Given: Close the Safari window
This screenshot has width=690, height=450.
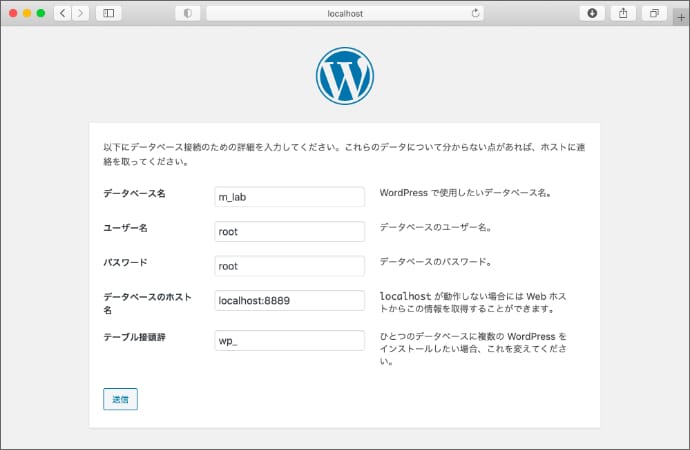Looking at the screenshot, I should (x=13, y=13).
